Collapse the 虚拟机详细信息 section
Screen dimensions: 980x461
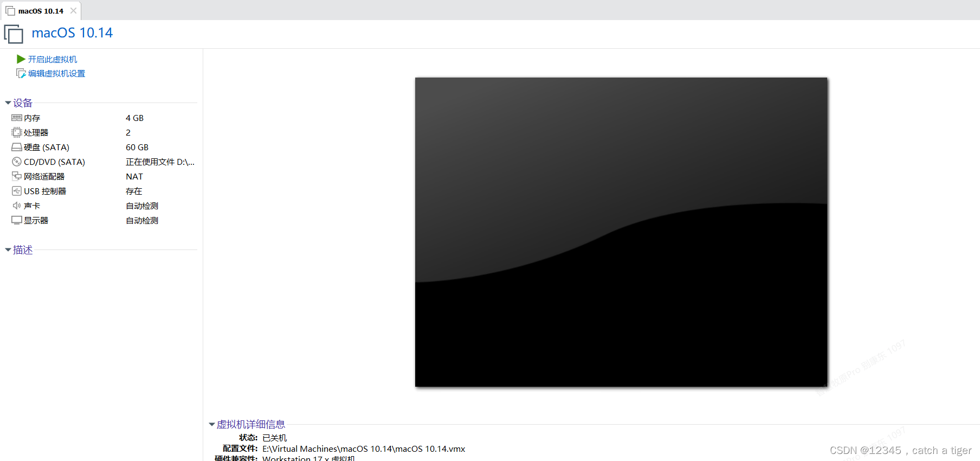pos(212,424)
